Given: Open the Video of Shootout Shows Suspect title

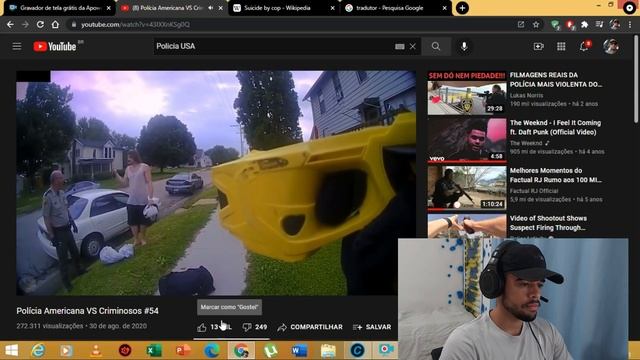Looking at the screenshot, I should [x=548, y=223].
